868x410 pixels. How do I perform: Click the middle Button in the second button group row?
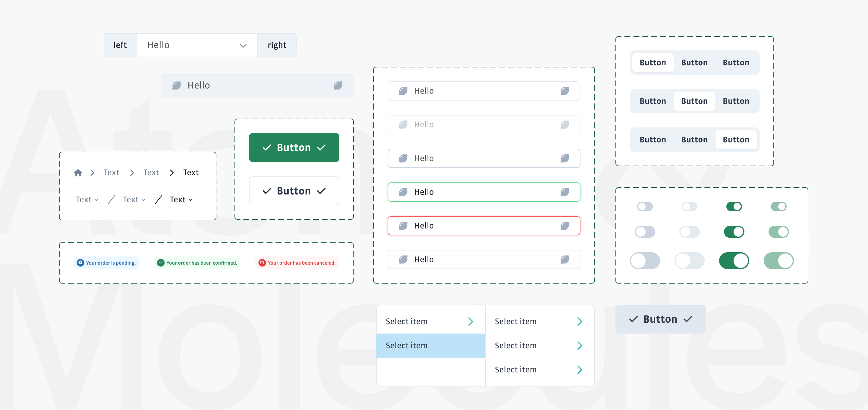point(694,101)
